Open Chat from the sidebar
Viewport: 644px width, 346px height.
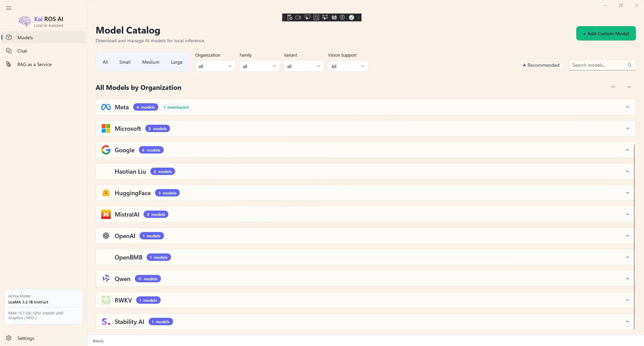pos(44,51)
